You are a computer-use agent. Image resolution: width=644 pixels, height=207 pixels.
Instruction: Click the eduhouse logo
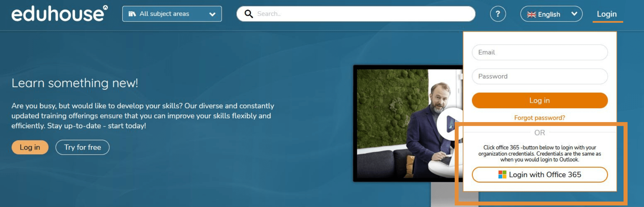coord(59,14)
